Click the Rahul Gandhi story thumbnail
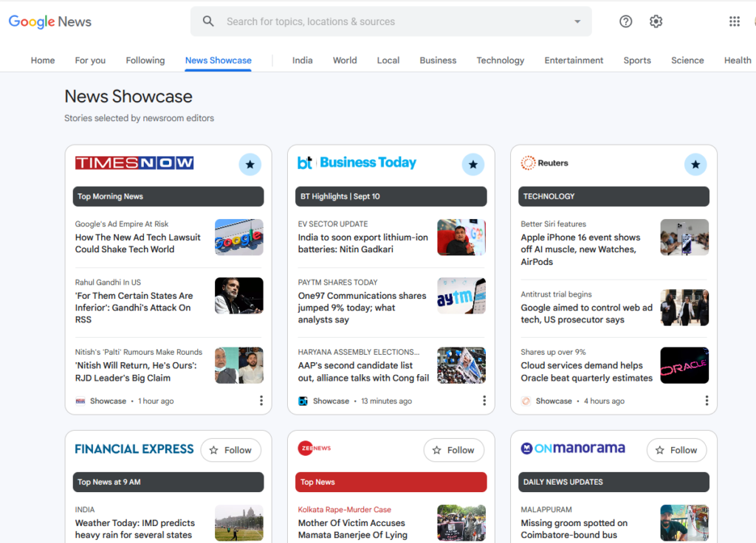This screenshot has width=756, height=543. pyautogui.click(x=239, y=295)
